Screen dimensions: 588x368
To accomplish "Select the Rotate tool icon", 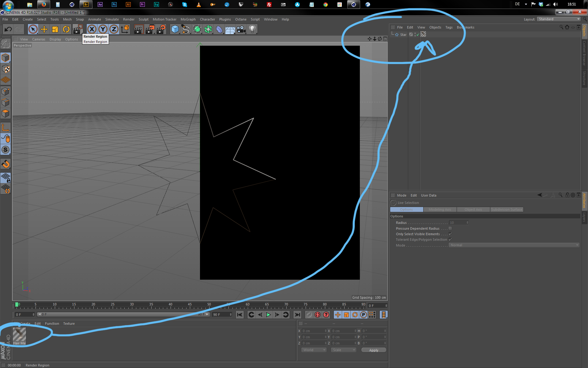I will pyautogui.click(x=66, y=29).
